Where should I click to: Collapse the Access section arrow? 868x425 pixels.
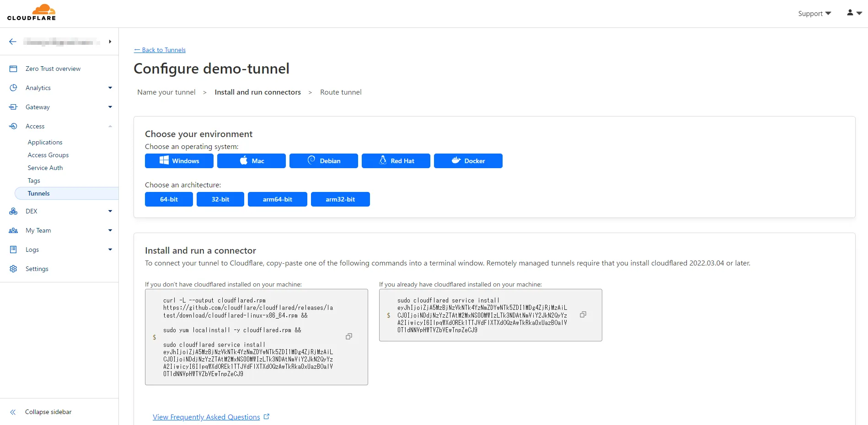[x=110, y=126]
